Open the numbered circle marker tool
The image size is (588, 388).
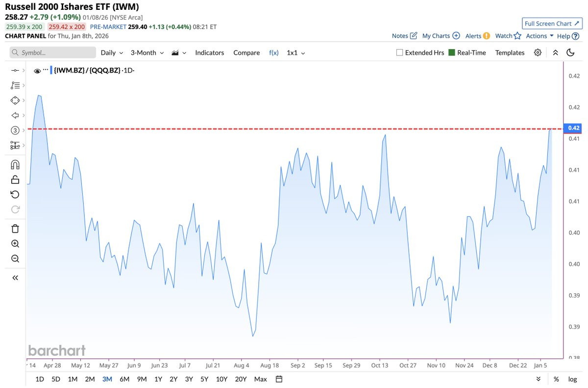[x=15, y=130]
